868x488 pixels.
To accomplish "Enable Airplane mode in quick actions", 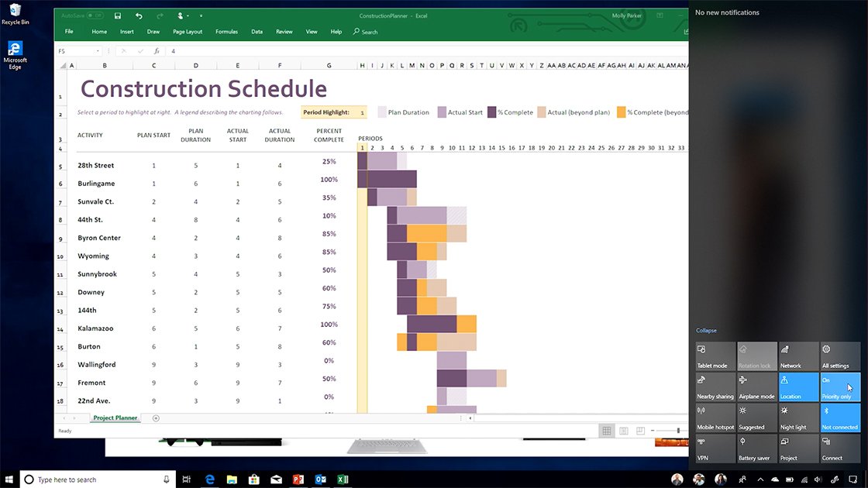I will click(x=756, y=387).
